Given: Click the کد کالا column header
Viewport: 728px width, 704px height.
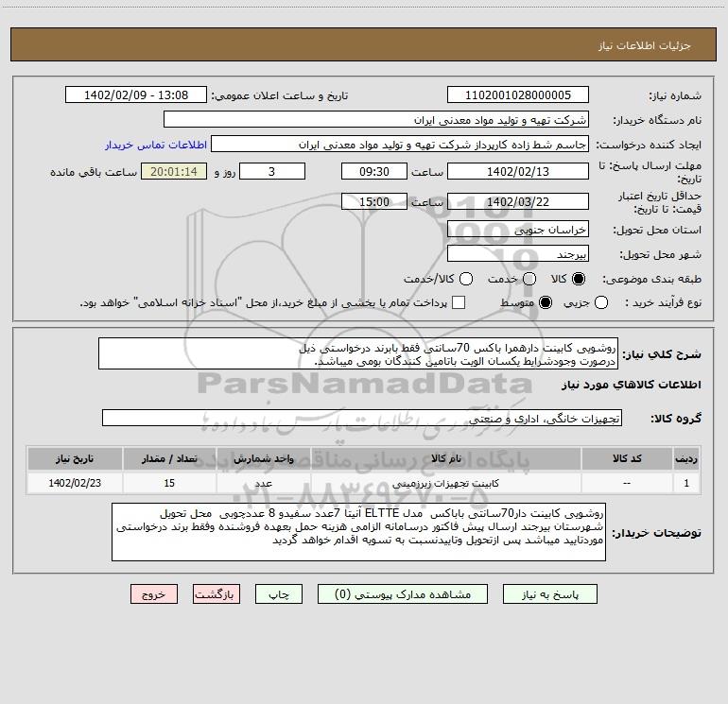Looking at the screenshot, I should (x=627, y=459).
